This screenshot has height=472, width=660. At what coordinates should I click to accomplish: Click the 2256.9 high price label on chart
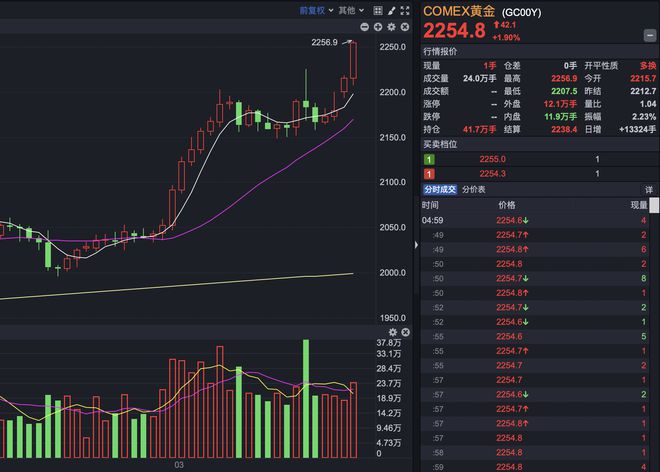[324, 43]
